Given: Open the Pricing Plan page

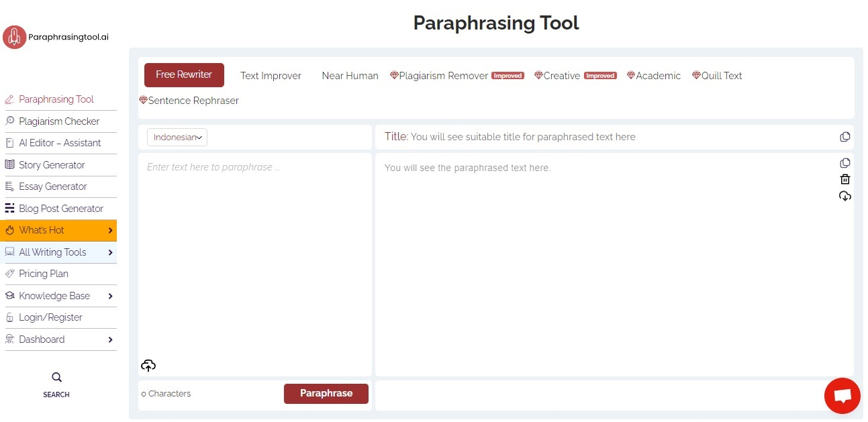Looking at the screenshot, I should click(44, 274).
